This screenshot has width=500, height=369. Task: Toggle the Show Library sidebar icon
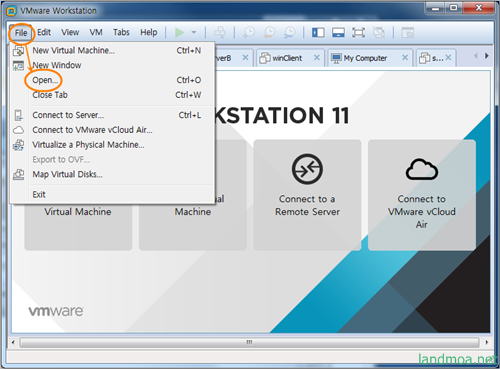coord(318,32)
